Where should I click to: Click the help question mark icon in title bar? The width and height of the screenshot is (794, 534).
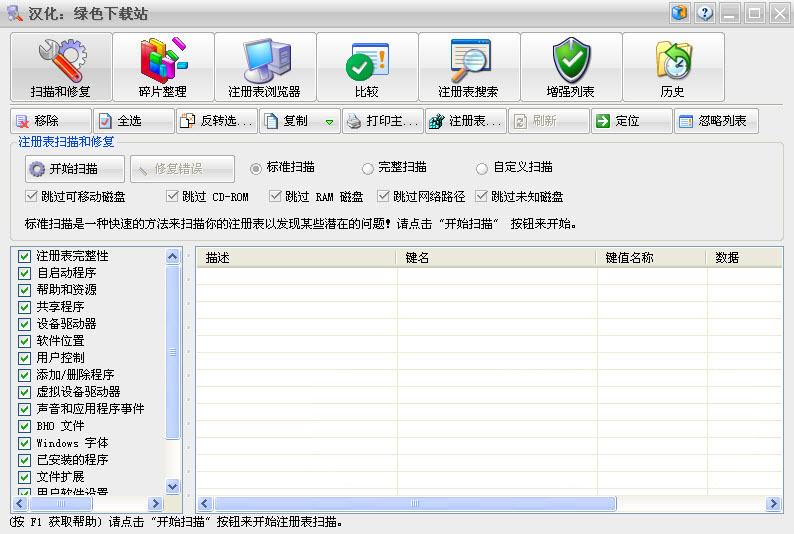tap(706, 13)
